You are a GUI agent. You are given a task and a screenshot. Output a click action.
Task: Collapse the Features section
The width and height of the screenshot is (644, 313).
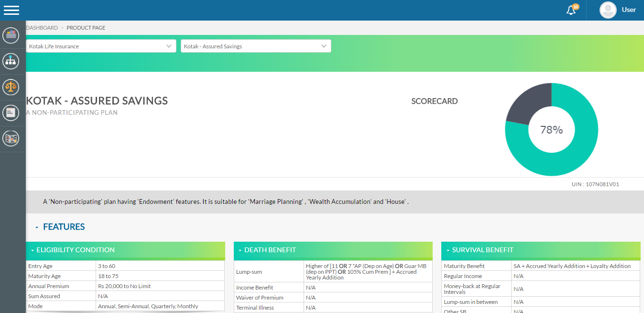(37, 227)
